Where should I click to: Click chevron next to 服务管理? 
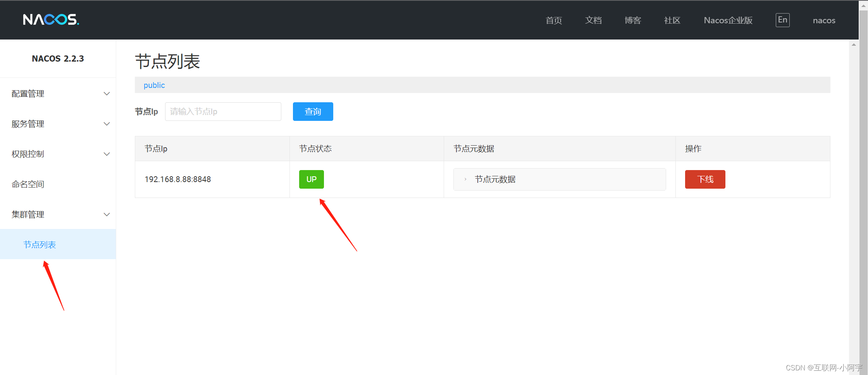click(107, 124)
